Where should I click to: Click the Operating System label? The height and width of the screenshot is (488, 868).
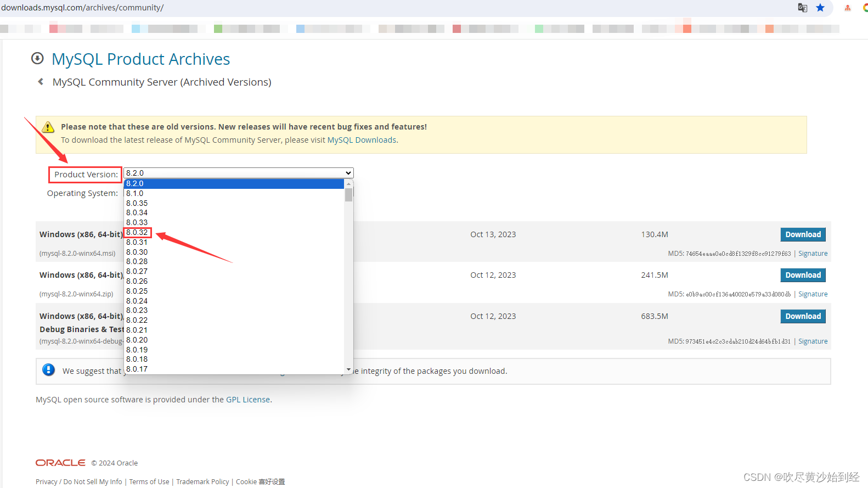point(82,193)
